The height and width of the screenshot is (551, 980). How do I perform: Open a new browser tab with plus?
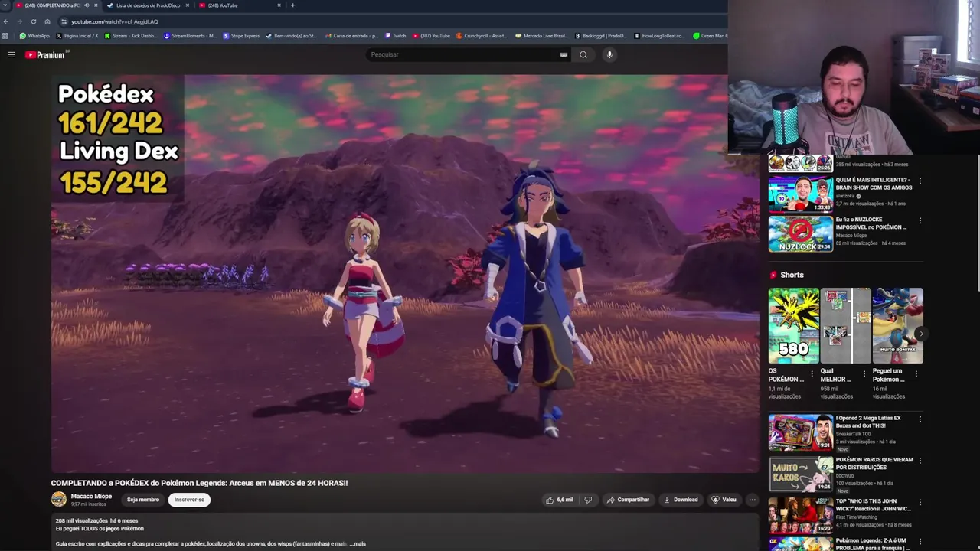coord(292,5)
